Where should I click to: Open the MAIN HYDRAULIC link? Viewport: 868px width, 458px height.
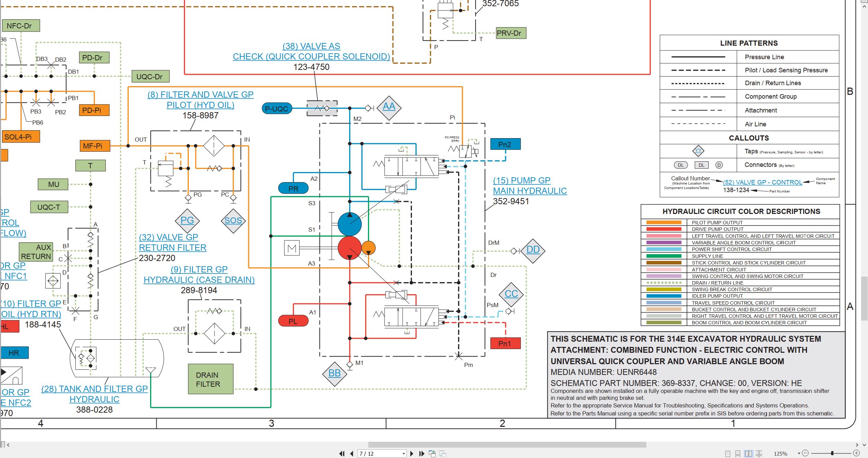click(530, 191)
